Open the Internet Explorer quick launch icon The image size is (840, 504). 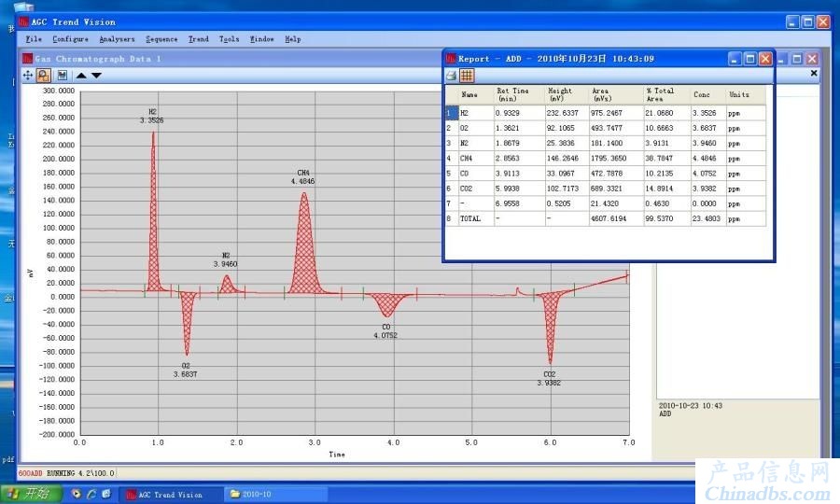pyautogui.click(x=91, y=494)
